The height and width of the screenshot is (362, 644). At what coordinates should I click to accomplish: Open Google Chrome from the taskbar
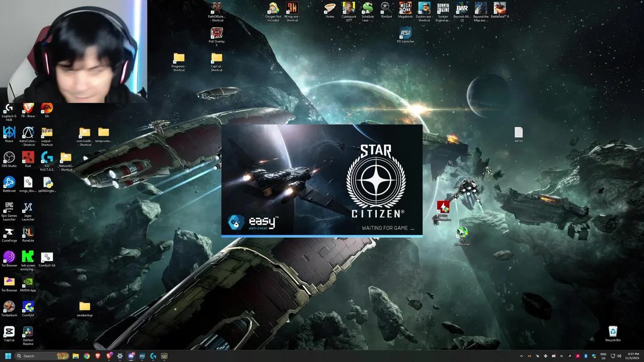87,356
